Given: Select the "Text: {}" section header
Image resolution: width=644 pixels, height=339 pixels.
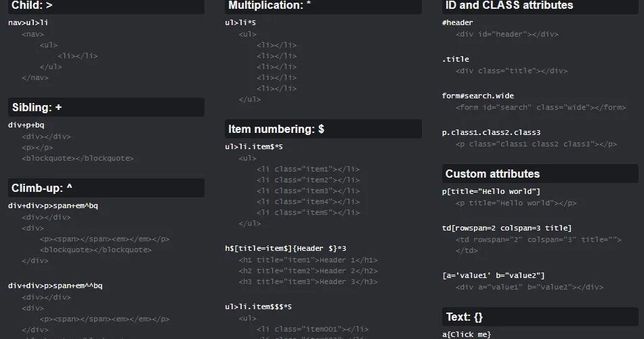Looking at the screenshot, I should pyautogui.click(x=464, y=317).
